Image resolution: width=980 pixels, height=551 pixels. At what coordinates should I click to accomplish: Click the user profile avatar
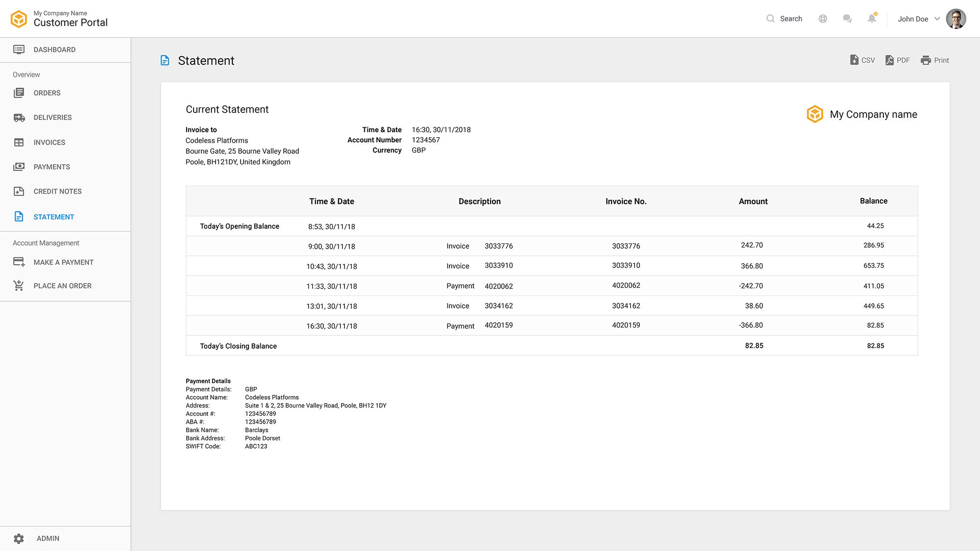(x=955, y=19)
